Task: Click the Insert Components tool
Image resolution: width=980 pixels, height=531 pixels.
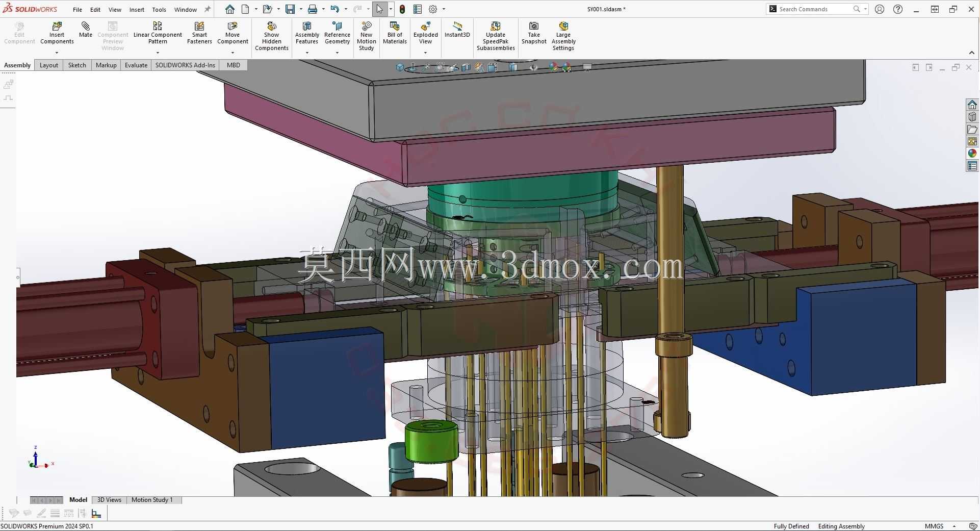Action: [x=57, y=34]
